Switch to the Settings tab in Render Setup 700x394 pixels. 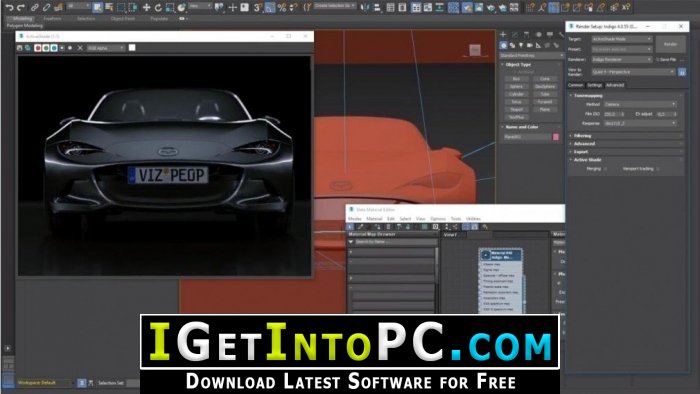point(594,85)
